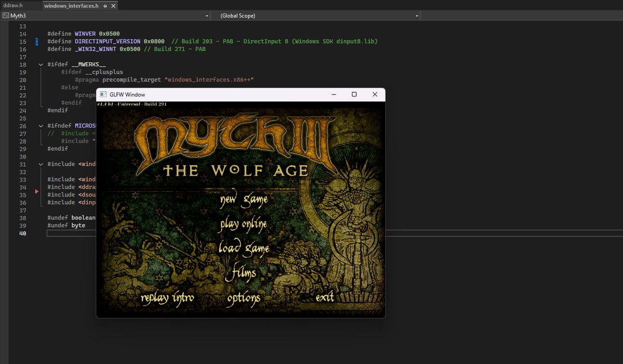Click the "#undef boolean" line
Screen dimensions: 623x364
click(x=71, y=218)
